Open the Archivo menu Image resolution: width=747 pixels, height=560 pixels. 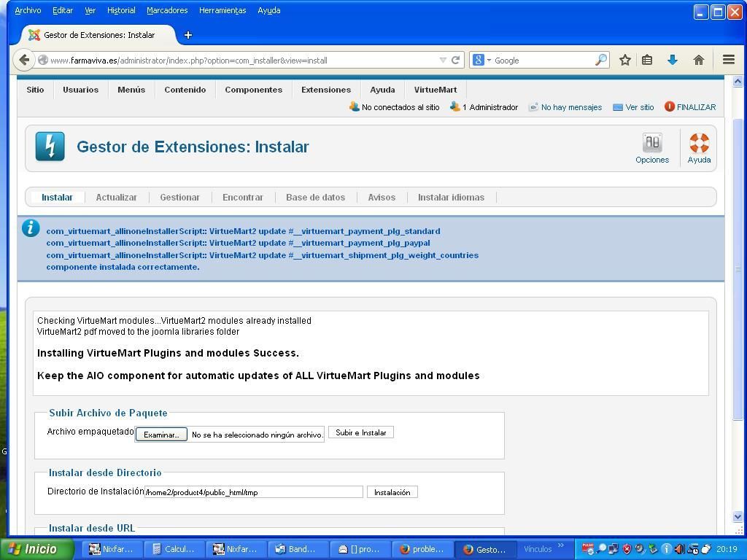28,10
